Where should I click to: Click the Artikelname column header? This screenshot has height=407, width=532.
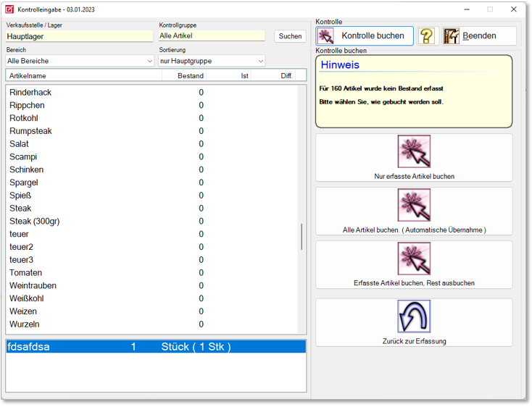point(84,75)
